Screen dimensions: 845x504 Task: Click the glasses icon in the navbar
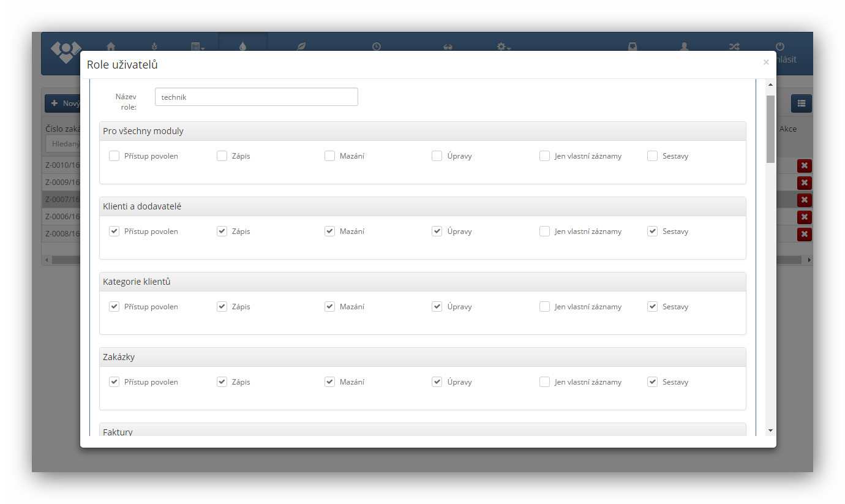coord(448,47)
